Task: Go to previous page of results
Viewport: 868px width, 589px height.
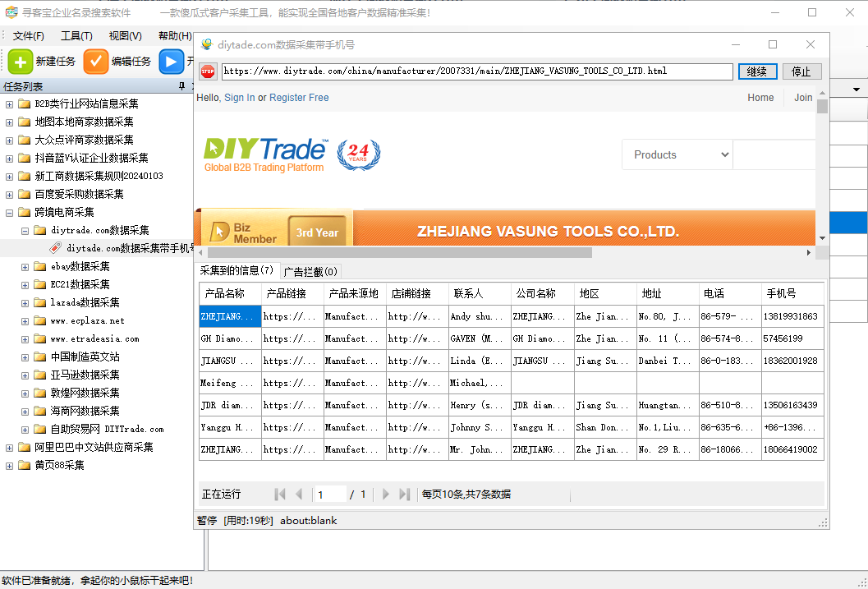Action: 299,495
